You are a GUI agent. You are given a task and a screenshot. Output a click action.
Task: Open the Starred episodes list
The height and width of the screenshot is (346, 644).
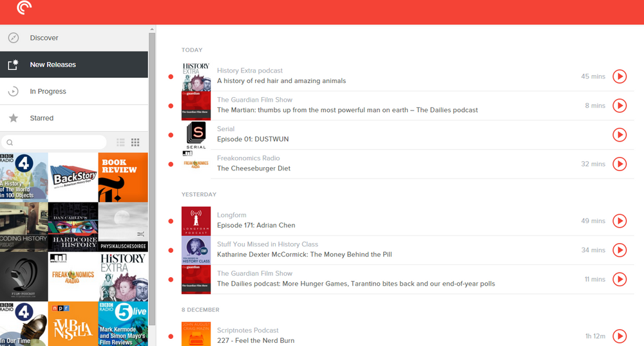pos(41,118)
